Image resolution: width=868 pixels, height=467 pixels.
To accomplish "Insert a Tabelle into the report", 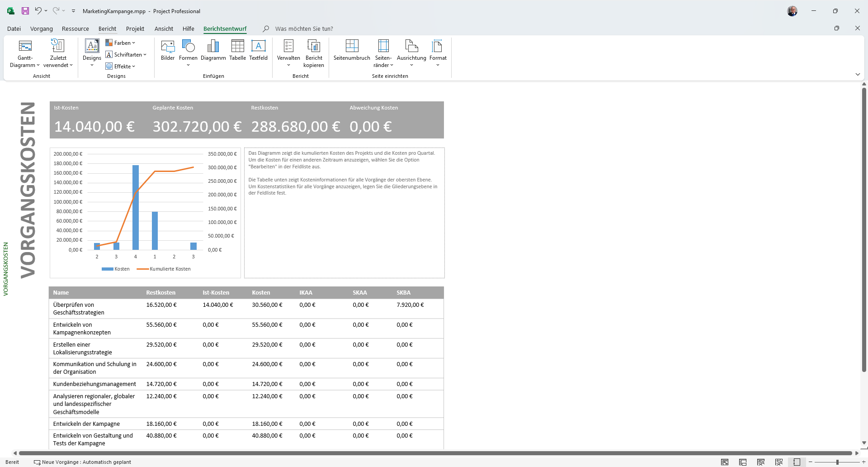I will click(x=237, y=50).
